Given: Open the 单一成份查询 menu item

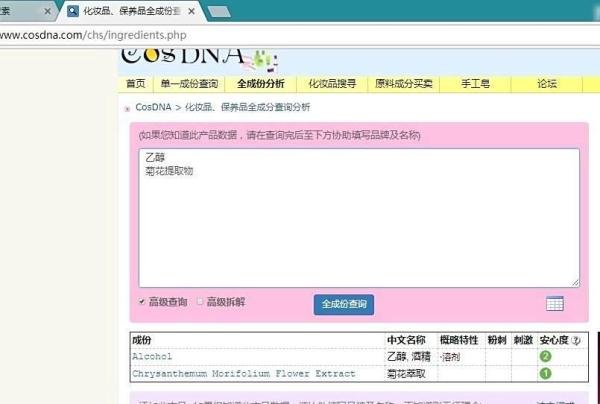Looking at the screenshot, I should 189,84.
